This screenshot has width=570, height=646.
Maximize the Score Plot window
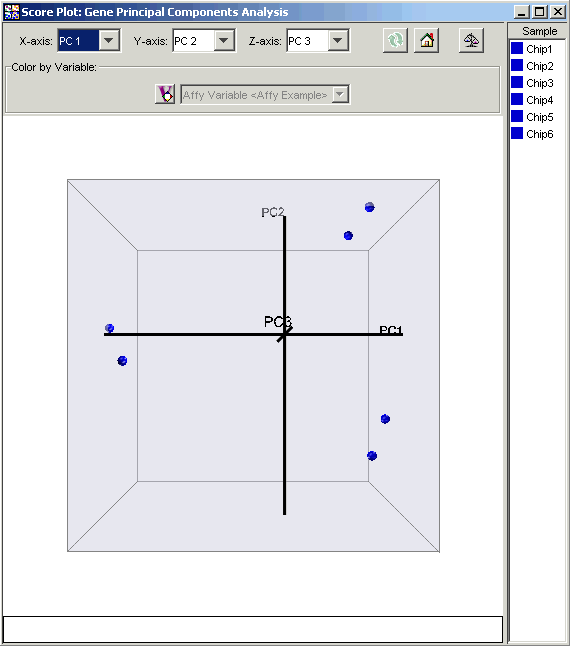539,12
